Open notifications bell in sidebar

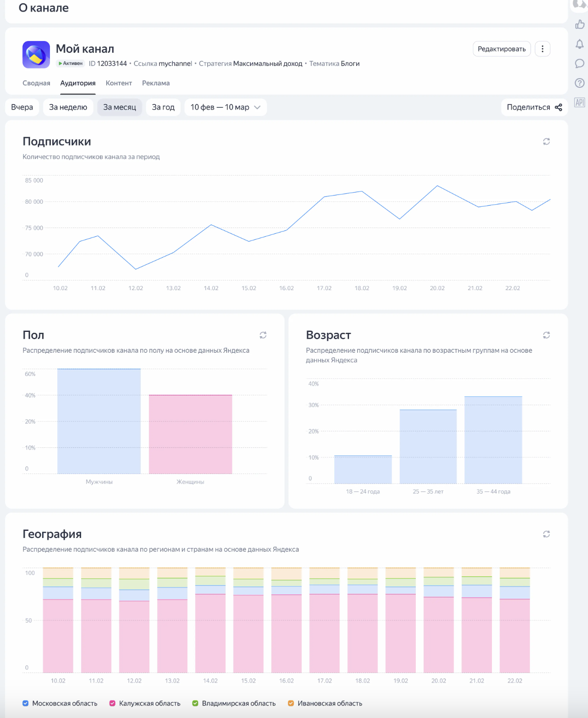click(579, 44)
